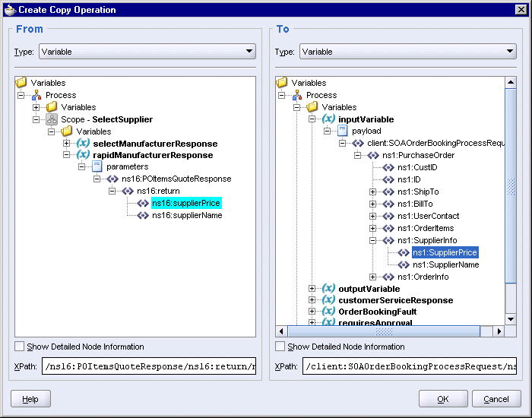
Task: Click element icon of ns16:supplierPrice
Action: pos(143,203)
